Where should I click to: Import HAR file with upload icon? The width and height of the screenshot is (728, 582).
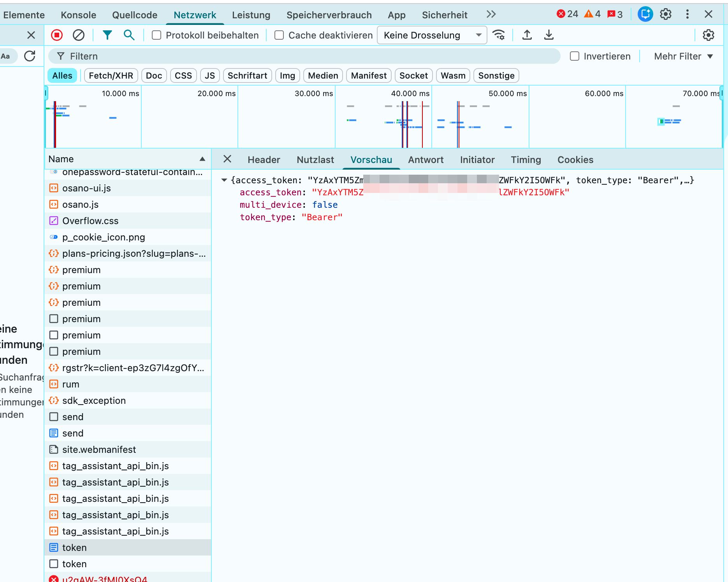(x=527, y=35)
